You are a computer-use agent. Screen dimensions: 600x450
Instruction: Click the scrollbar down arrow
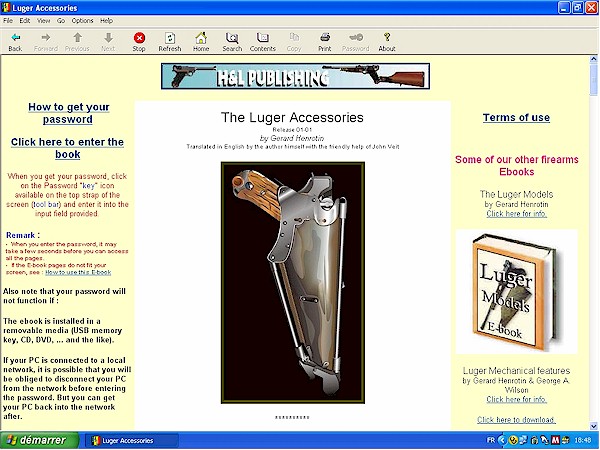click(x=593, y=426)
